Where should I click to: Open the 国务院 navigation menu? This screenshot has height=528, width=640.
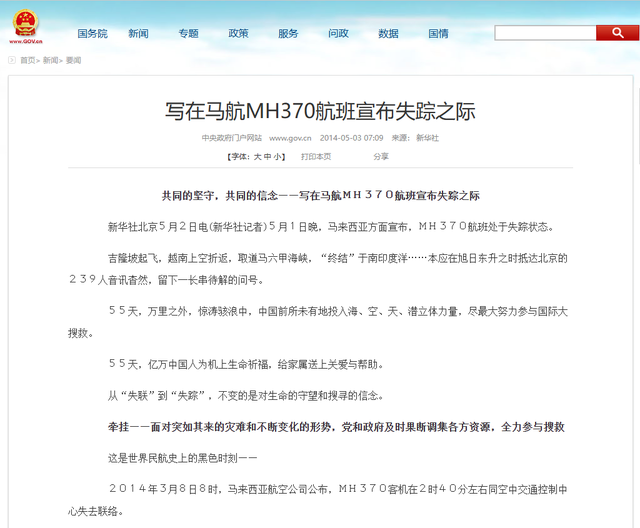click(x=93, y=33)
